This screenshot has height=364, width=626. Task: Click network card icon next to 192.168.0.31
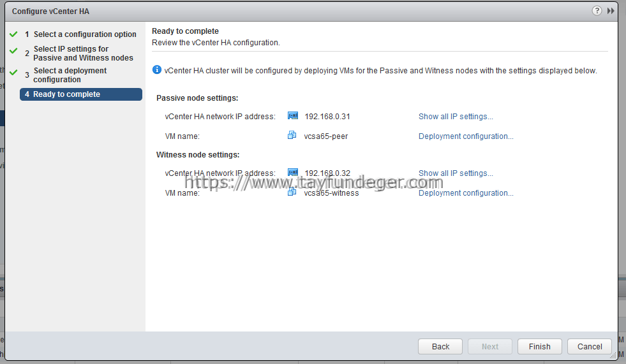point(293,115)
